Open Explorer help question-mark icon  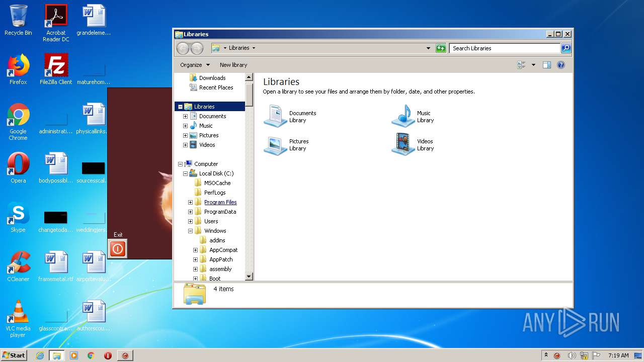click(x=561, y=65)
